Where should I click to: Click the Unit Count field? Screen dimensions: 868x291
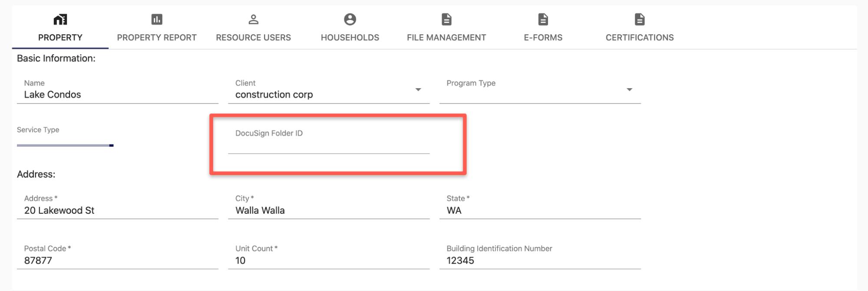328,261
